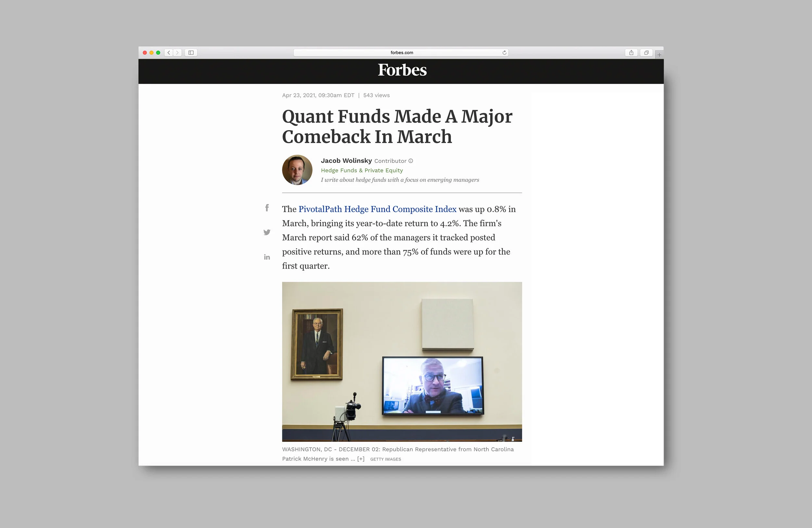The width and height of the screenshot is (812, 528).
Task: Click author name Jacob Wolinsky
Action: tap(346, 161)
